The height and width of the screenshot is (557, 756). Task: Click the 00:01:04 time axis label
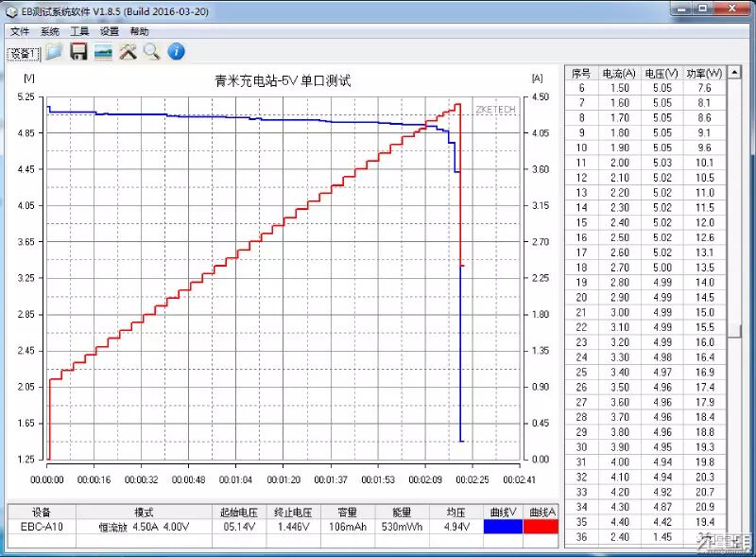(x=235, y=479)
